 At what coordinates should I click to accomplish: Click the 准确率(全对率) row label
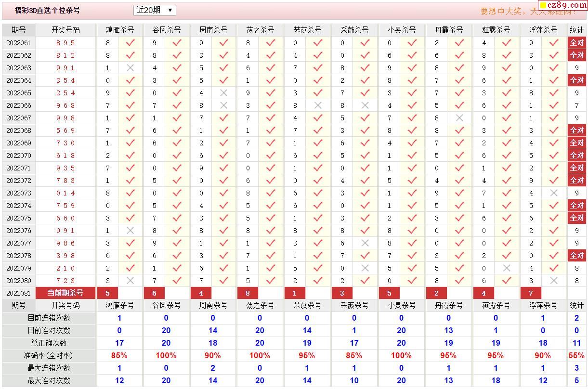coord(49,355)
